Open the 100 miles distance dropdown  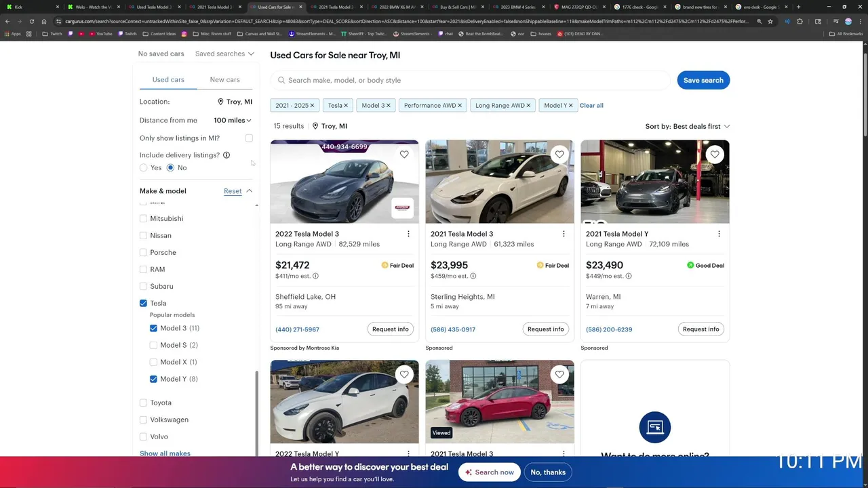click(233, 120)
